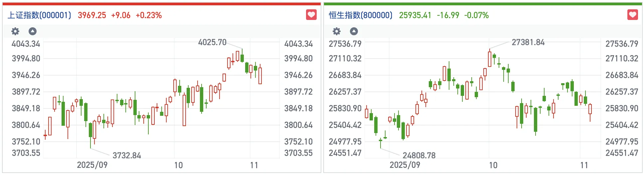Click the +9.06 point change value
Screen dimensions: 644x175
(x=121, y=15)
